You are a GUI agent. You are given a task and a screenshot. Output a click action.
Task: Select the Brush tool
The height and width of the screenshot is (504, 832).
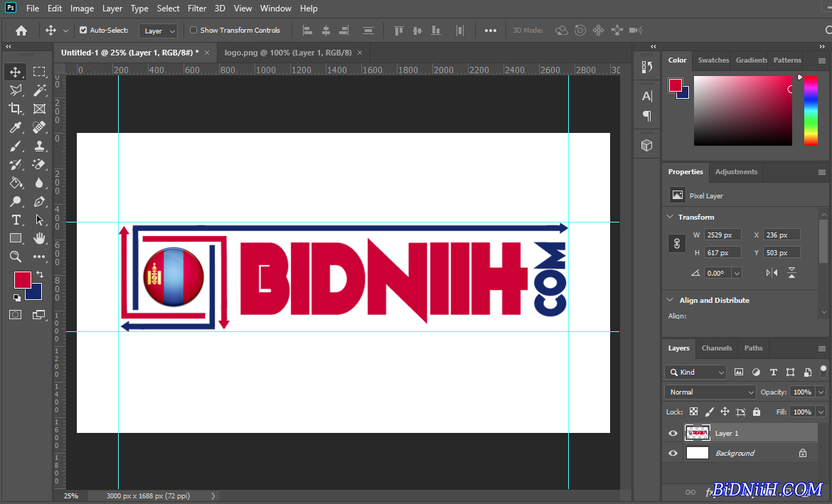pos(16,146)
